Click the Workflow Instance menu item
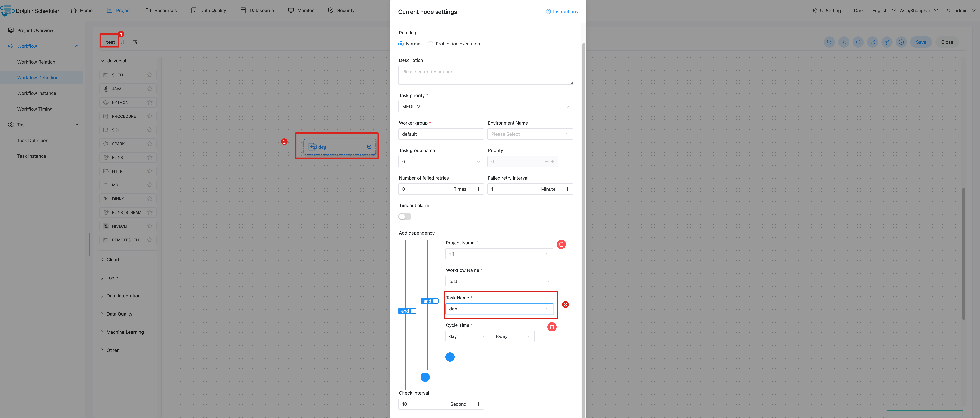Screen dimensions: 980x418 [36, 93]
